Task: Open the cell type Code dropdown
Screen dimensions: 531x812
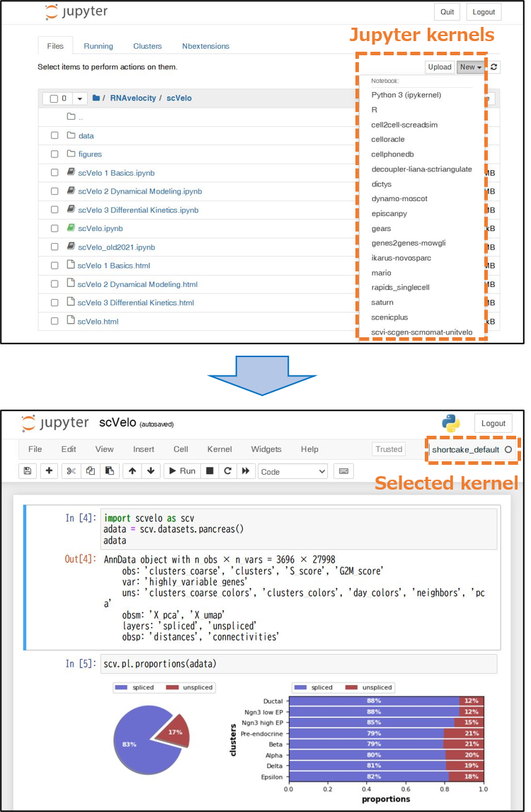Action: [293, 471]
